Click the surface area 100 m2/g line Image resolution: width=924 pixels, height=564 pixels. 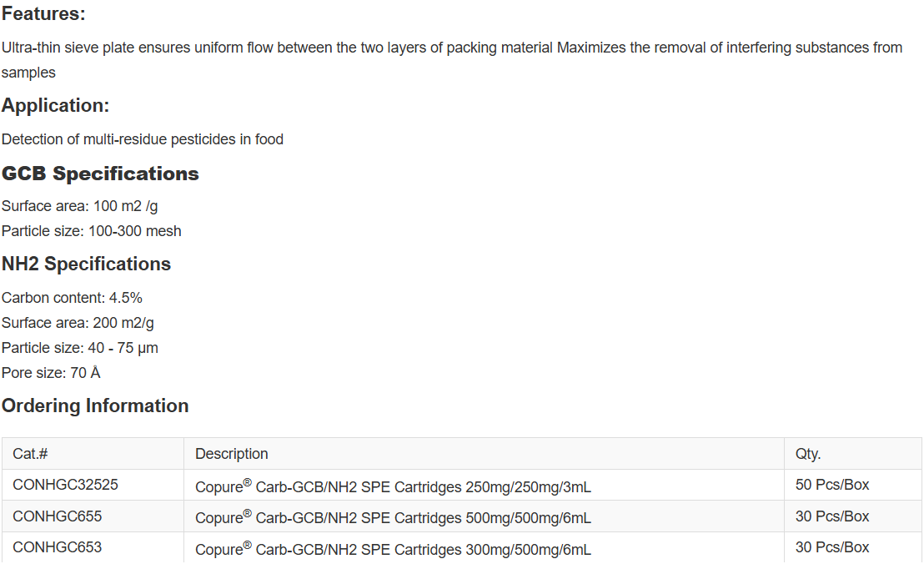(79, 206)
